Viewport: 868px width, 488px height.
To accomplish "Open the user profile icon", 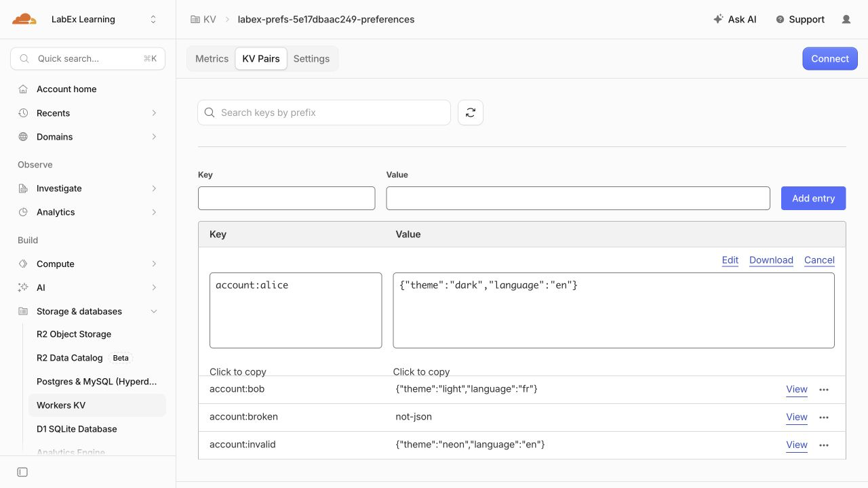I will pyautogui.click(x=846, y=20).
